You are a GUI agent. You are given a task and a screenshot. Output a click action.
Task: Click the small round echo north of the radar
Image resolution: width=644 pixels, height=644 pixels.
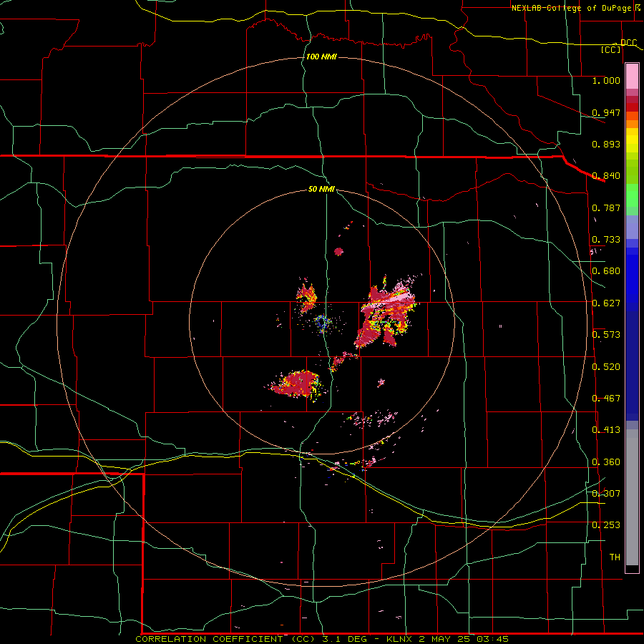tap(338, 251)
